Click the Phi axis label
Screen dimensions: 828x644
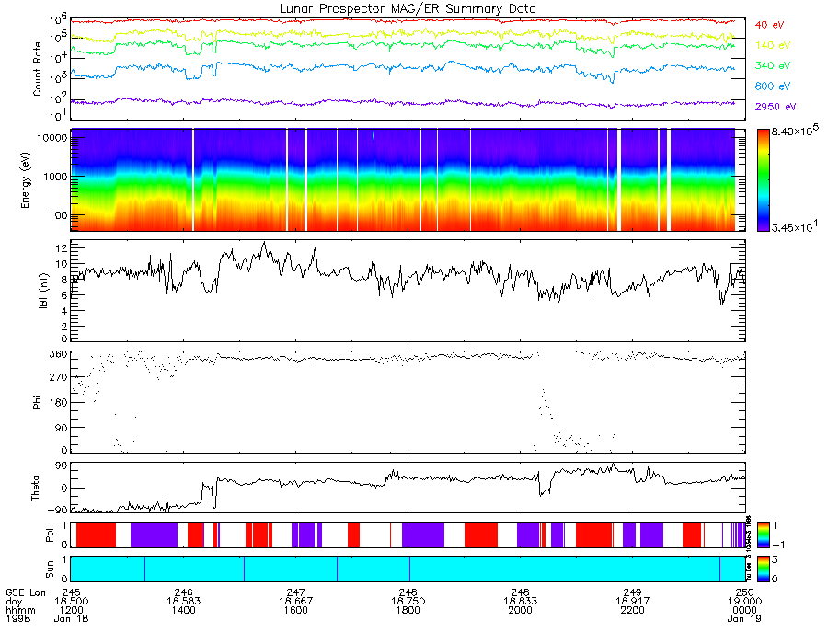point(37,402)
